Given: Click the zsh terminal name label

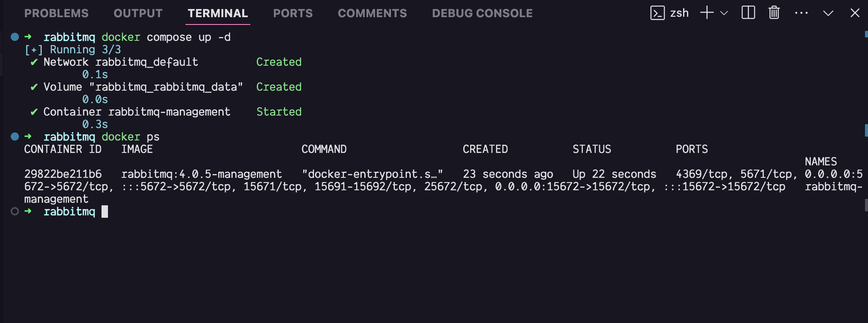Looking at the screenshot, I should coord(679,13).
